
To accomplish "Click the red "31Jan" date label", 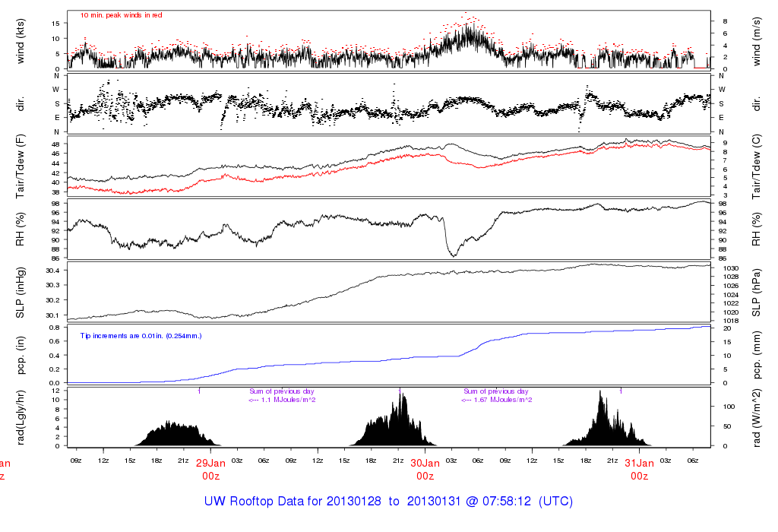I will coord(639,464).
